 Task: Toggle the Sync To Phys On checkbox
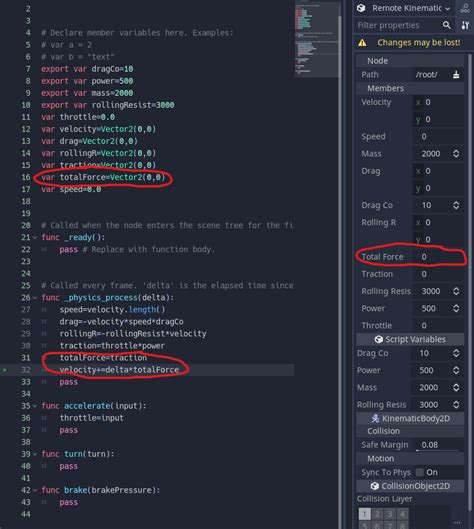(x=419, y=473)
